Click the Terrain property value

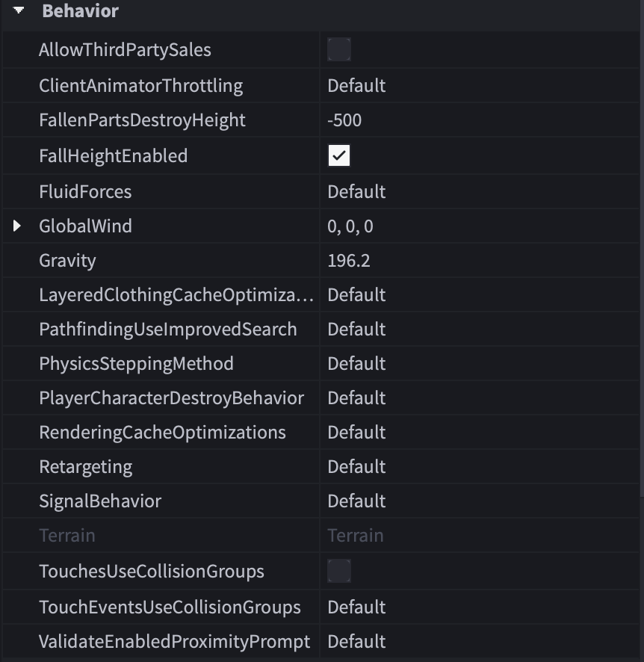[x=355, y=536]
